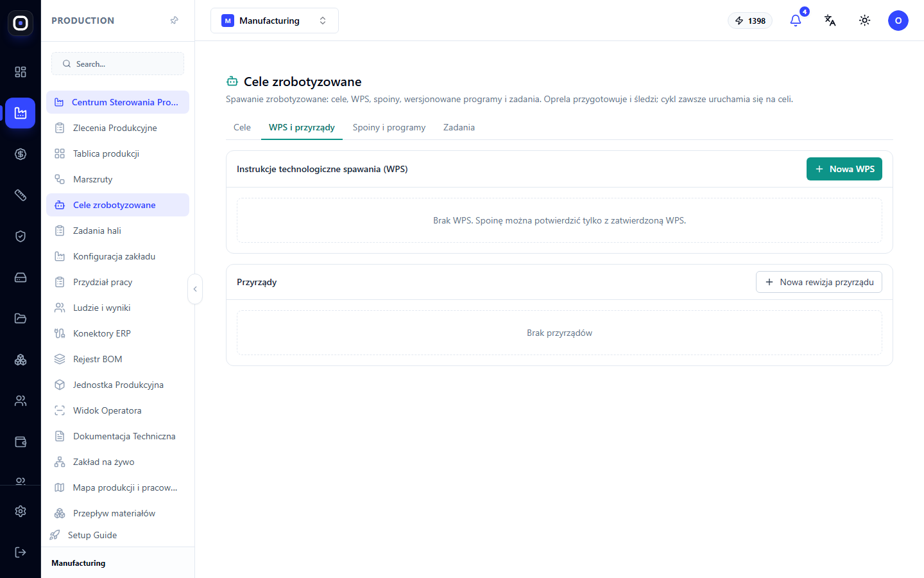The height and width of the screenshot is (578, 924).
Task: Open Konektory ERP item
Action: [x=117, y=333]
